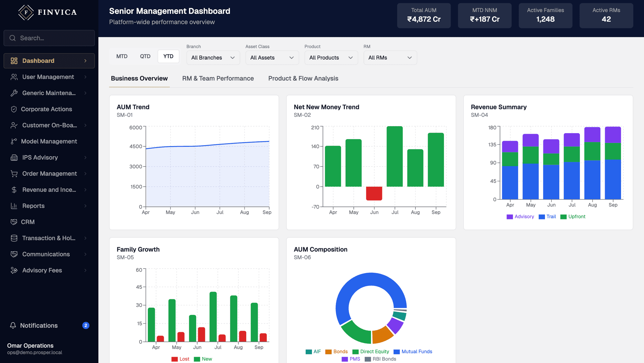The width and height of the screenshot is (644, 363).
Task: Click the Revenue and Incentives dollar icon
Action: 14,190
